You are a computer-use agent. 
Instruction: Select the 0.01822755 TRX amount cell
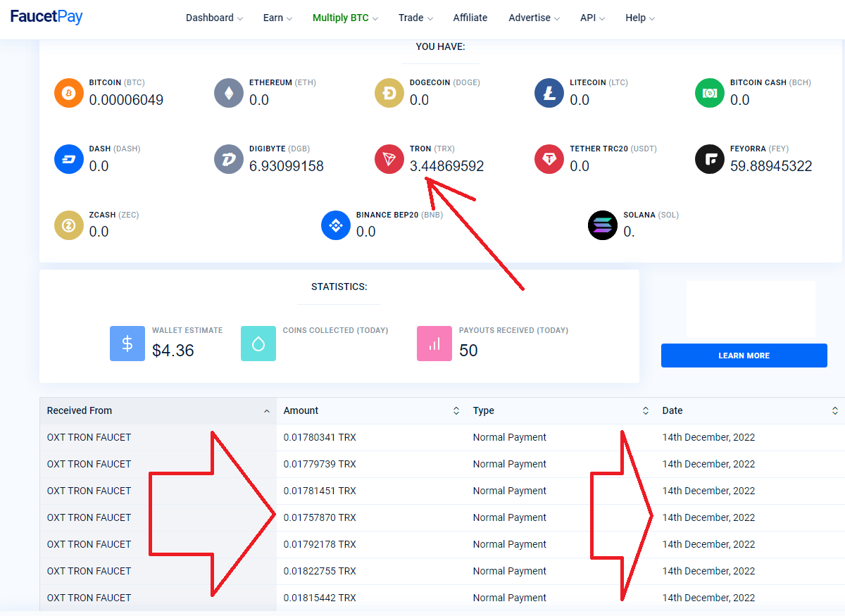coord(371,571)
